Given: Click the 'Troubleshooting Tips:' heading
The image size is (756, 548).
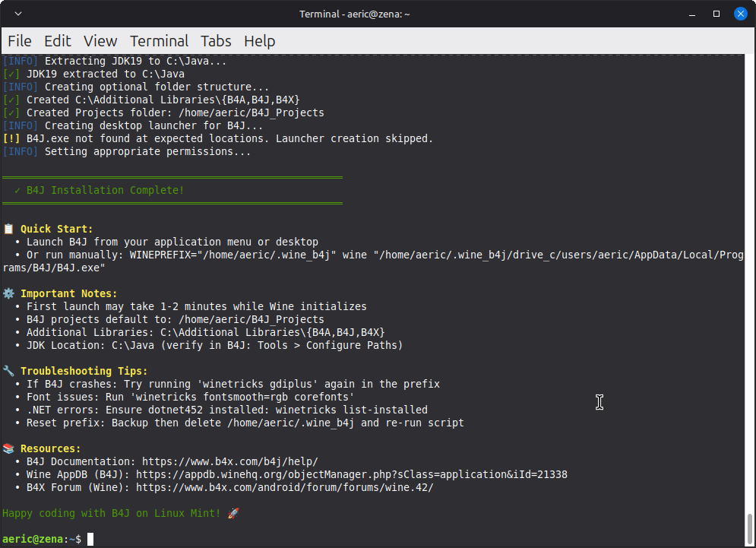Looking at the screenshot, I should coord(84,371).
